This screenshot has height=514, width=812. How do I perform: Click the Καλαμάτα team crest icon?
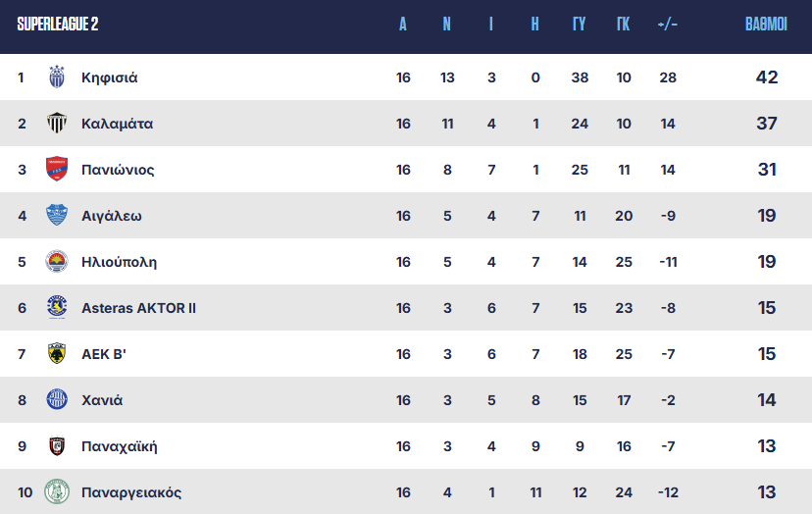tap(57, 124)
